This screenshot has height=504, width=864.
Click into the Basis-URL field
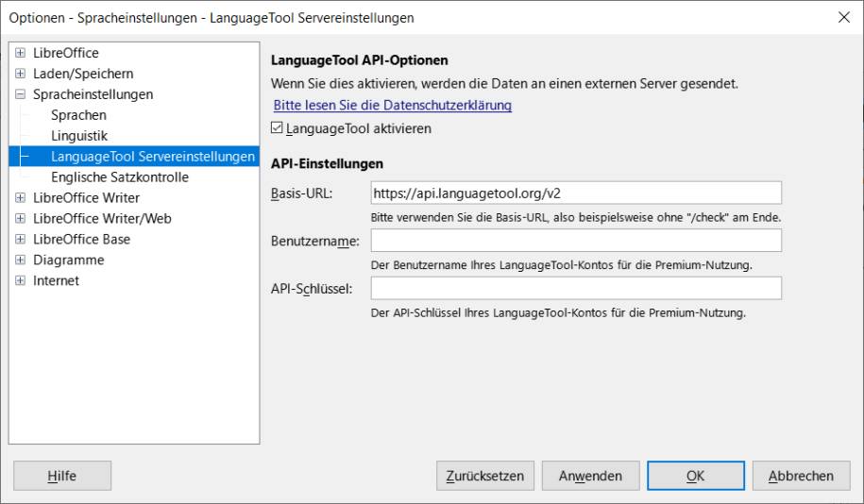[x=576, y=193]
